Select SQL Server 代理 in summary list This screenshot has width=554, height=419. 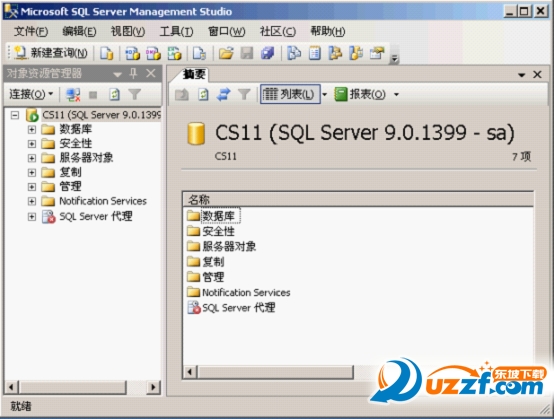tap(238, 308)
